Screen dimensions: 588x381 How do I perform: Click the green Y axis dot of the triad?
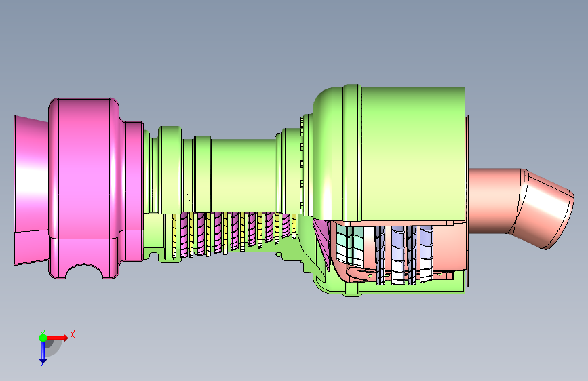click(43, 338)
